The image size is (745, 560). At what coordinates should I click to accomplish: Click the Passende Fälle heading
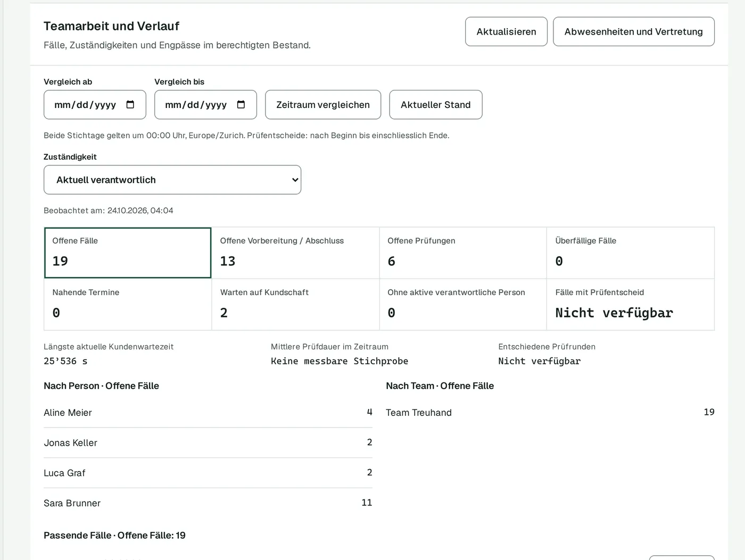point(114,536)
